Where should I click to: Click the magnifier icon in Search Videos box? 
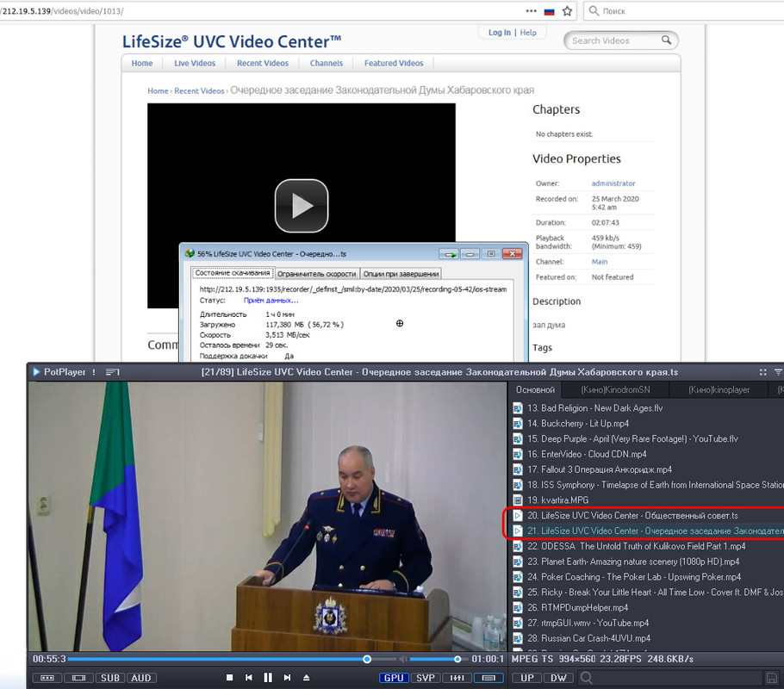666,40
